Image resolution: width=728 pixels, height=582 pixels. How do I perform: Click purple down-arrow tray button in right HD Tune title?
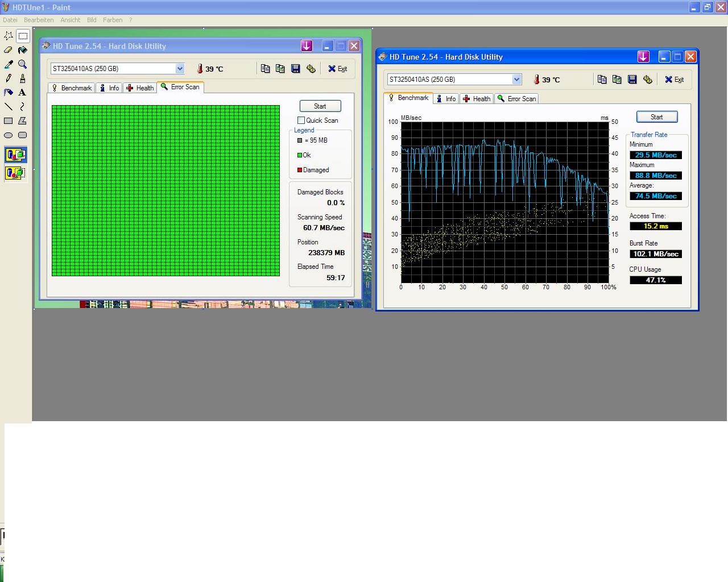643,57
